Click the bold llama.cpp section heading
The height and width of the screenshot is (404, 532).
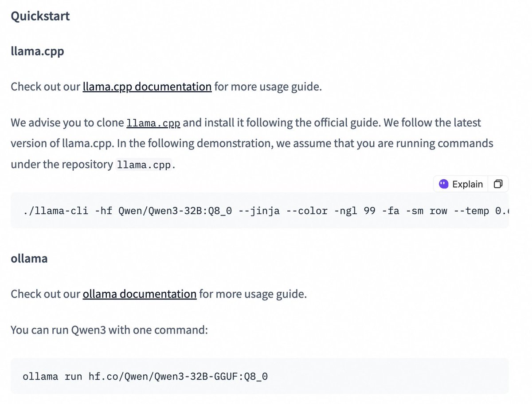38,51
